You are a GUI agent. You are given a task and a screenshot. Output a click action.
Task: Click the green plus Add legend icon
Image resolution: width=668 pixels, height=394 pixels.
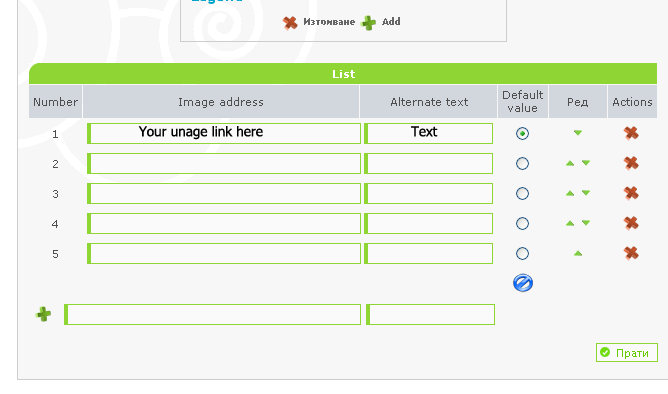click(369, 23)
